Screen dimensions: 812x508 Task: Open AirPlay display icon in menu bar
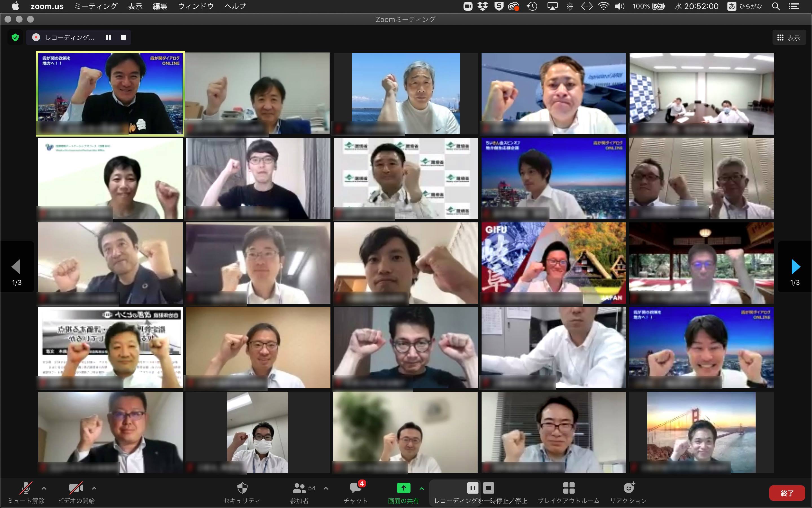click(x=552, y=6)
